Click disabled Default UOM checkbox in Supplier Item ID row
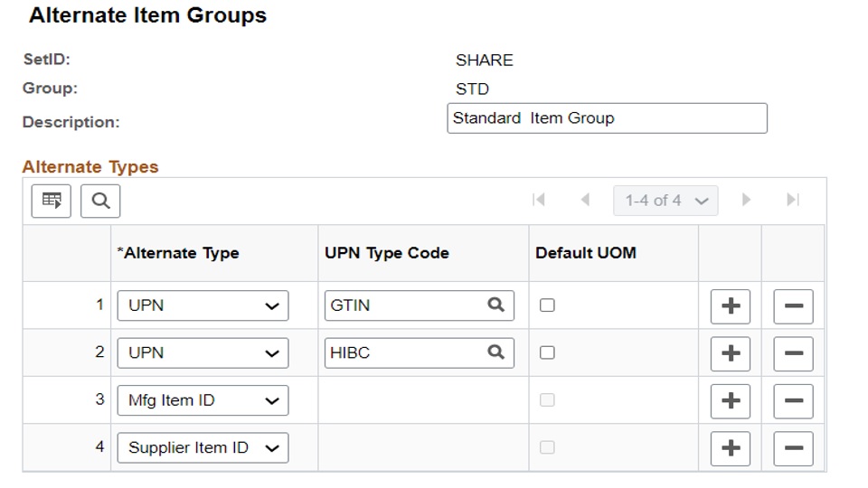This screenshot has height=488, width=868. coord(547,447)
